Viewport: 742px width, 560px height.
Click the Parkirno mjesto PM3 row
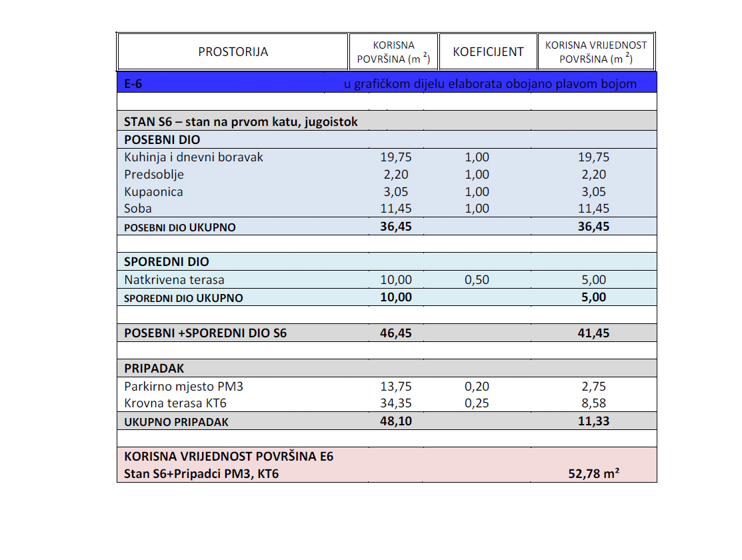tap(387, 386)
